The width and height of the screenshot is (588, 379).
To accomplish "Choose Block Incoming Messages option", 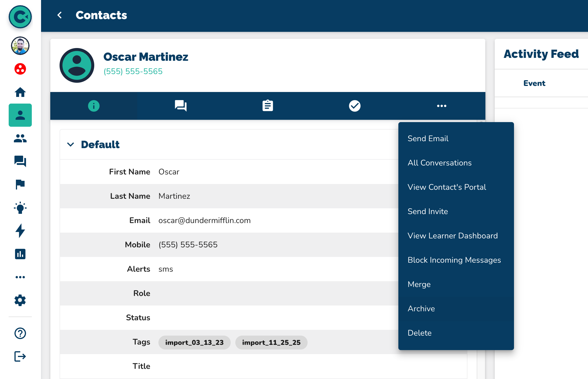I will pyautogui.click(x=454, y=260).
